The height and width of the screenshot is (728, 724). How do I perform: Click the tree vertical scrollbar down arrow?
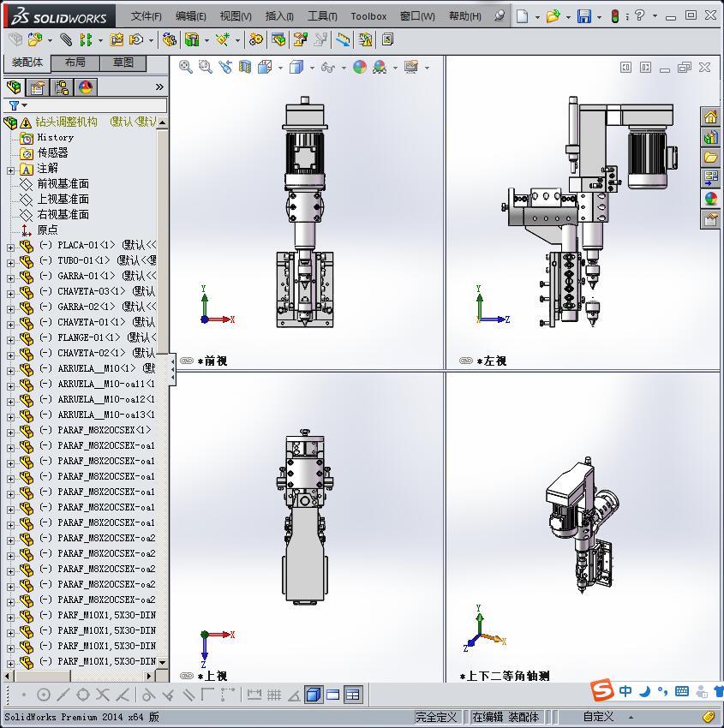click(x=162, y=662)
